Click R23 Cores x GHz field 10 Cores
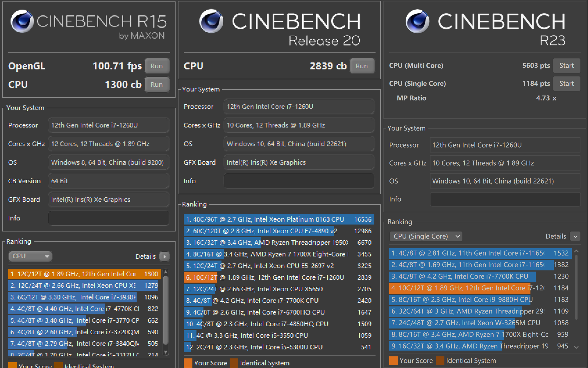Viewport: 588px width, 368px height. click(505, 163)
